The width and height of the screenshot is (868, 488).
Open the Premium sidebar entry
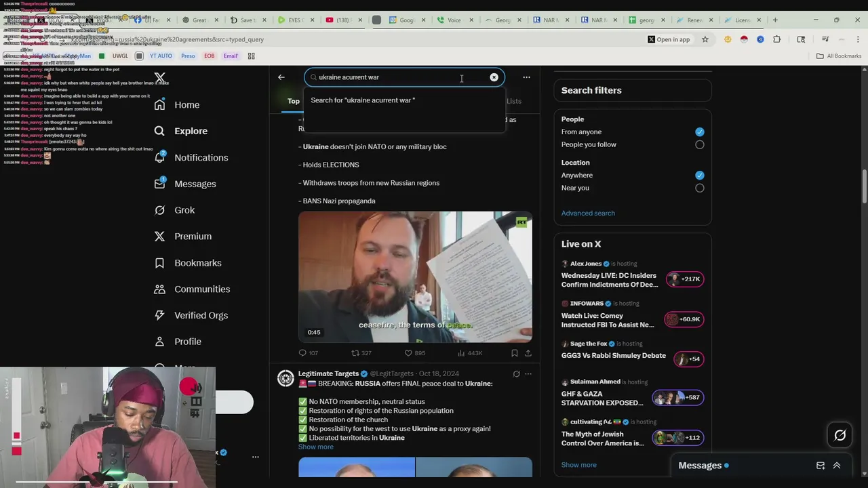coord(182,237)
